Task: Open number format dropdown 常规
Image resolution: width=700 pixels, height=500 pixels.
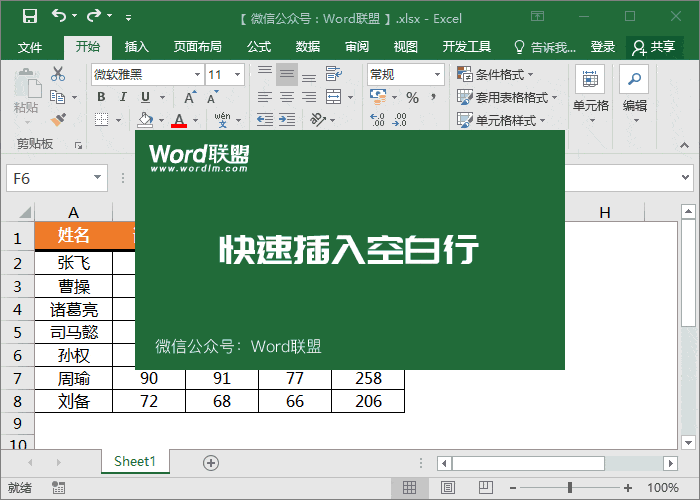Action: (438, 74)
